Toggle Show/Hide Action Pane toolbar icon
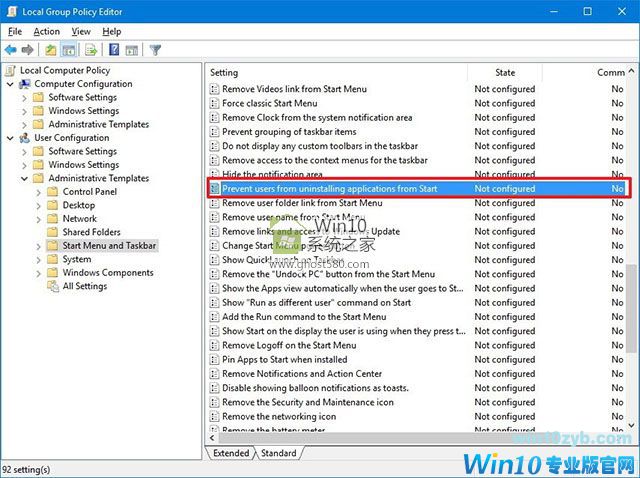The height and width of the screenshot is (478, 640). 131,50
